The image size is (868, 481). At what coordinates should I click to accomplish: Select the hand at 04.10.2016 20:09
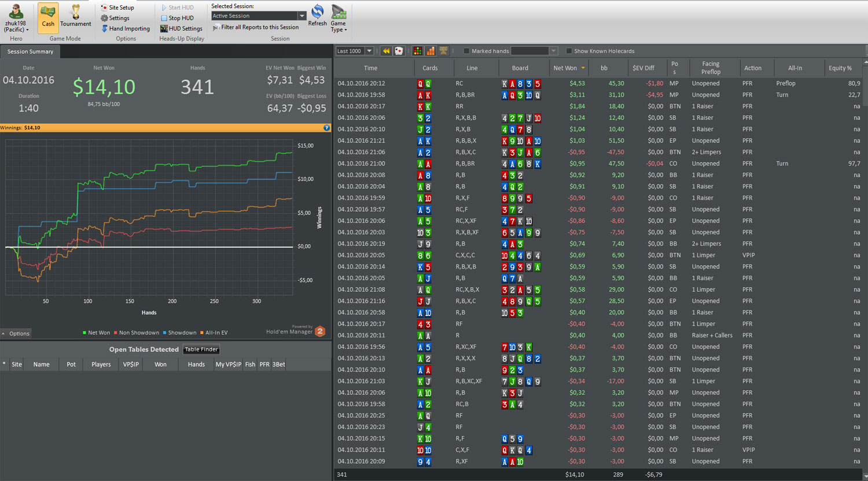(x=599, y=461)
